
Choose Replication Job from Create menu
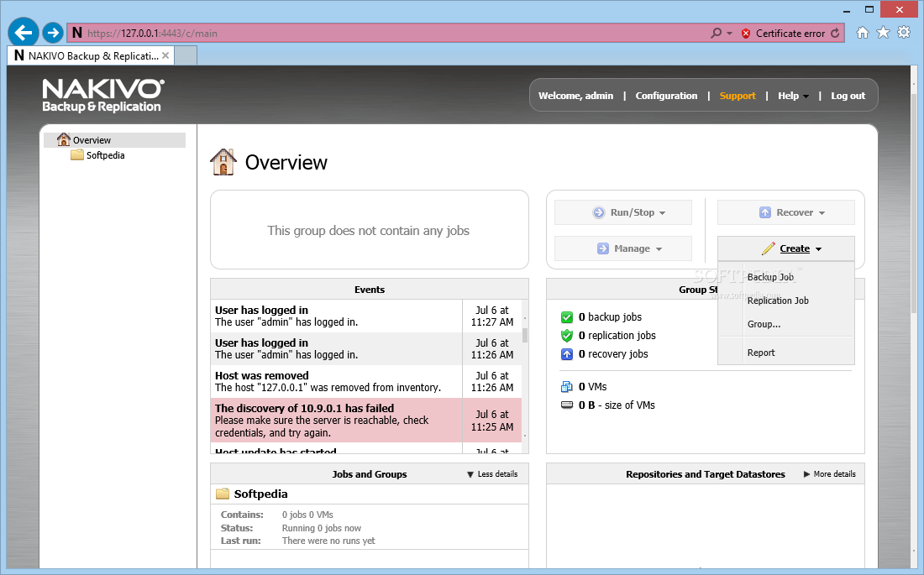click(x=778, y=301)
